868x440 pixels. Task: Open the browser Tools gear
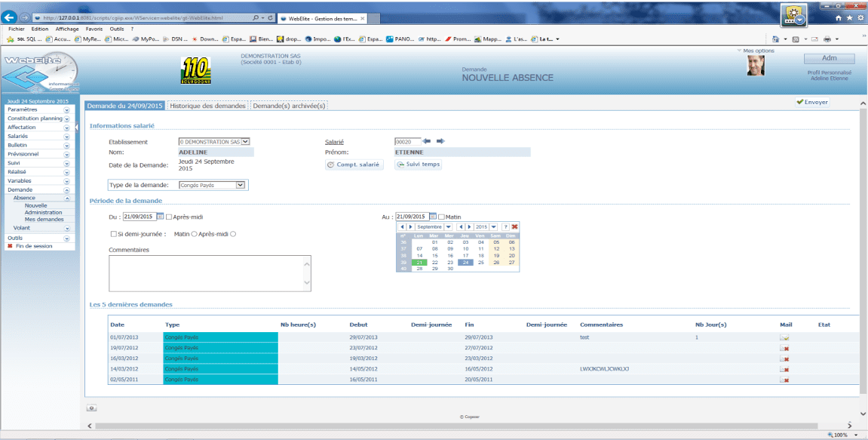point(860,17)
